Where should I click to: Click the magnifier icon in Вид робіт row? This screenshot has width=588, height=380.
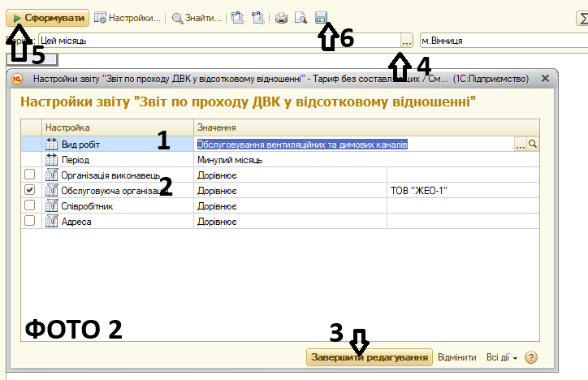[x=534, y=144]
